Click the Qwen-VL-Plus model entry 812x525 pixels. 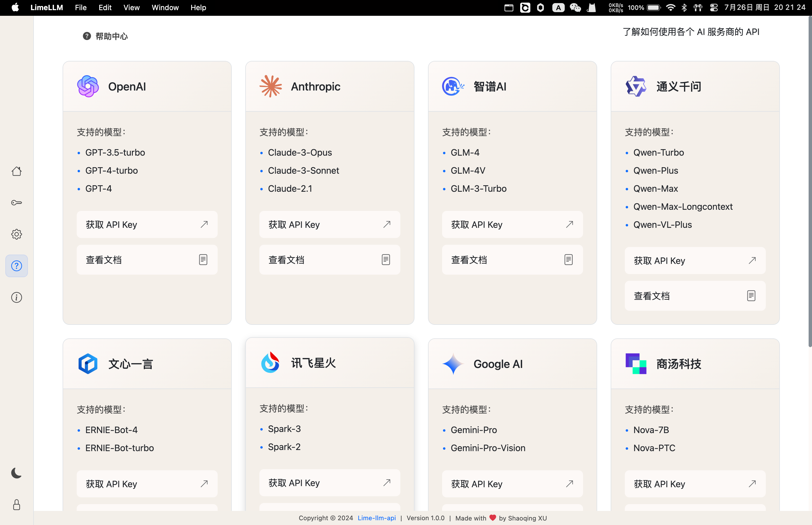click(x=662, y=225)
